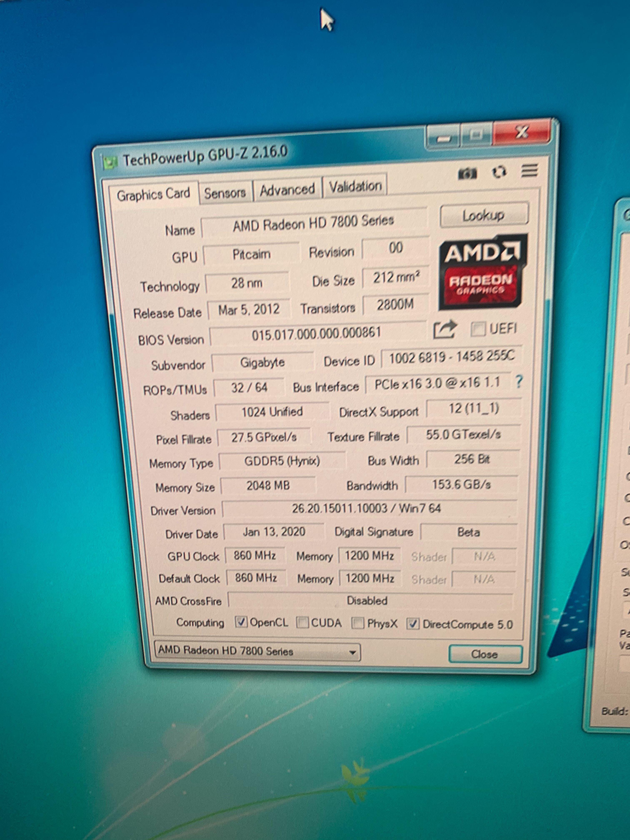Viewport: 630px width, 840px height.
Task: Click the Memory Size value 2048 MB
Action: pyautogui.click(x=268, y=485)
